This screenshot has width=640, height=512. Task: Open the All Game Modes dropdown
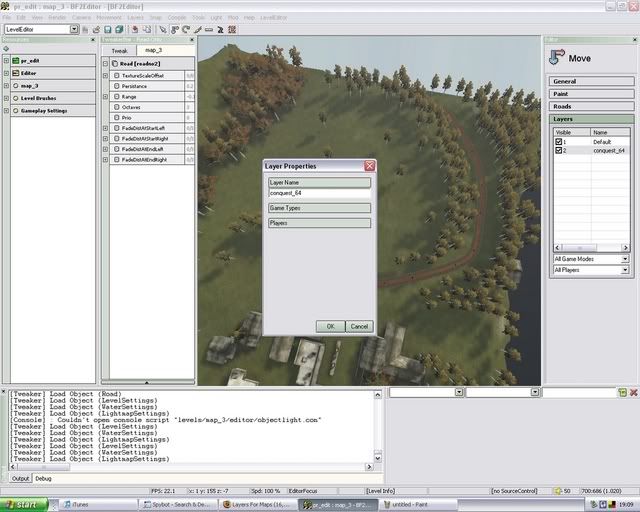[625, 259]
